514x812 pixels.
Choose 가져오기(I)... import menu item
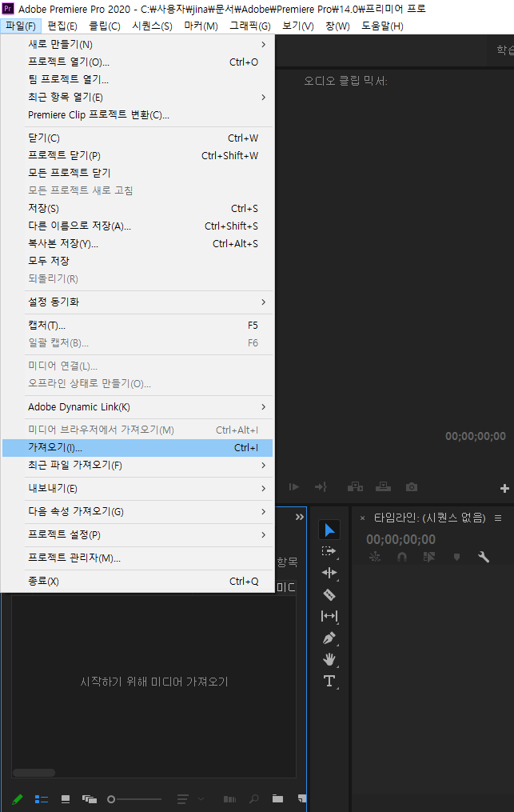click(137, 448)
